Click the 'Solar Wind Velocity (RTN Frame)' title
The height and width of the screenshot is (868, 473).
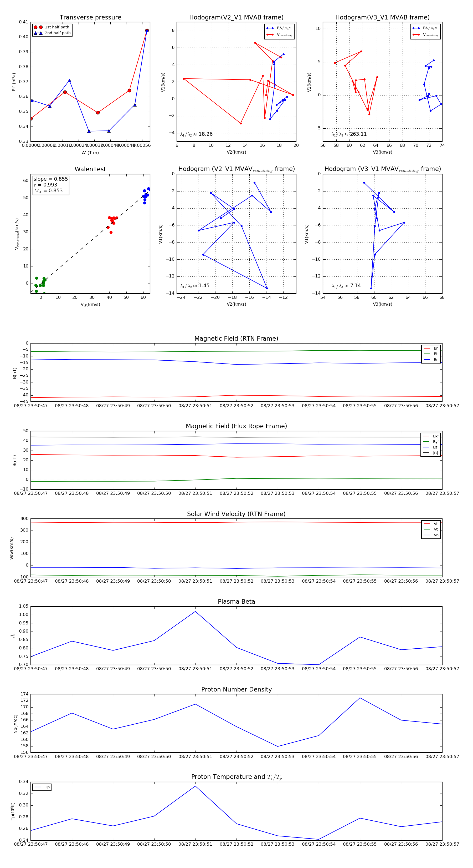coord(236,514)
